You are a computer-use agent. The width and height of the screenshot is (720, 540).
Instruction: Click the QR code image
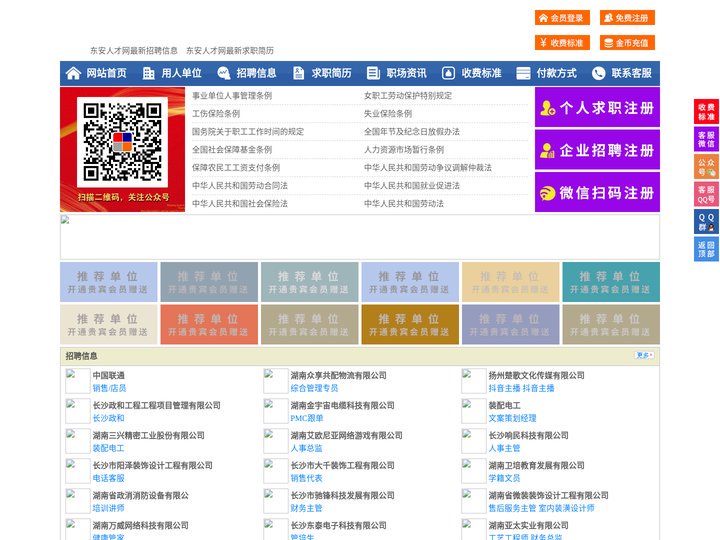pyautogui.click(x=122, y=142)
